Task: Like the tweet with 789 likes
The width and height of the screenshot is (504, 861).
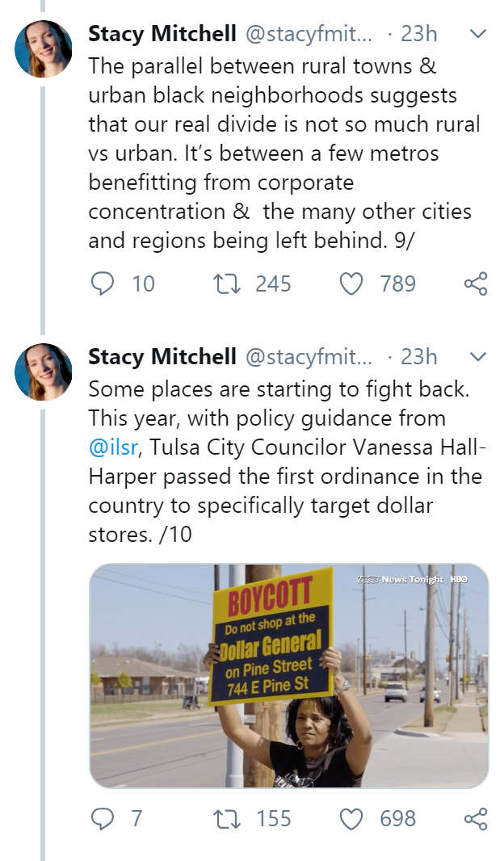Action: coord(351,283)
